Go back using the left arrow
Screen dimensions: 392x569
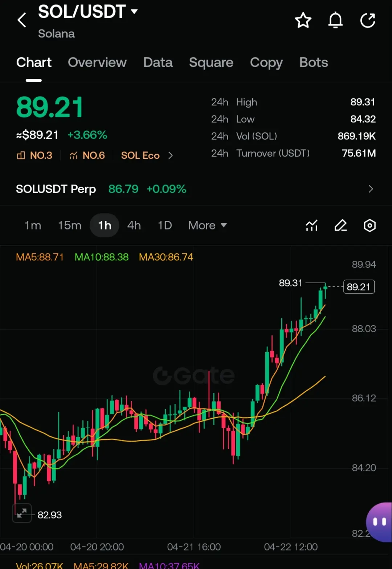pos(22,20)
